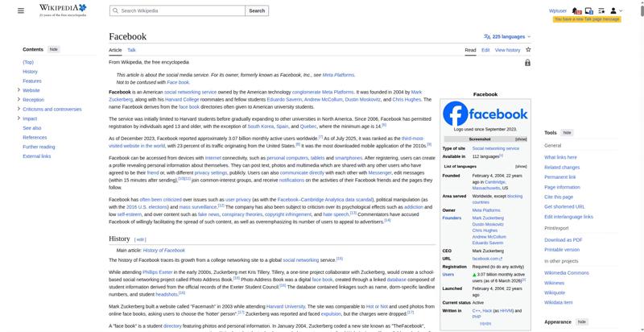644x332 pixels.
Task: Hide the Contents sidebar
Action: coord(54,49)
